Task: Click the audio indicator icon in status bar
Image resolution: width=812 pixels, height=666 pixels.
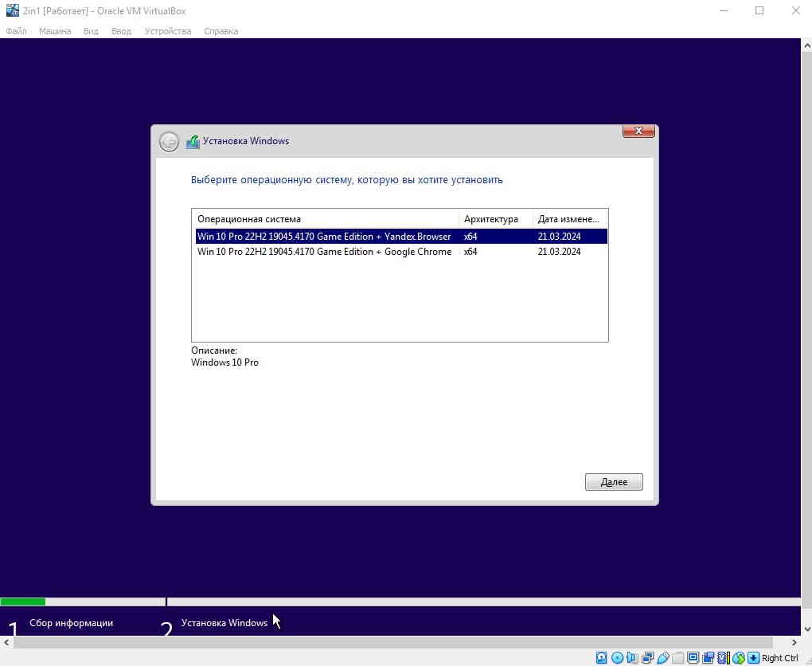Action: click(632, 658)
